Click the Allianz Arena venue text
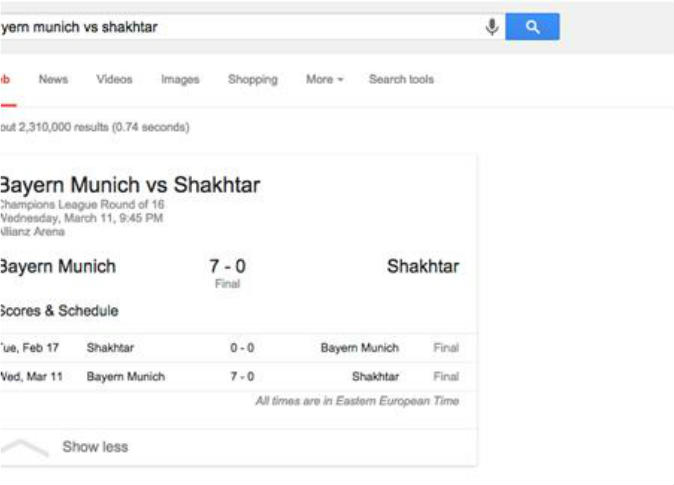The height and width of the screenshot is (485, 674). pos(33,232)
